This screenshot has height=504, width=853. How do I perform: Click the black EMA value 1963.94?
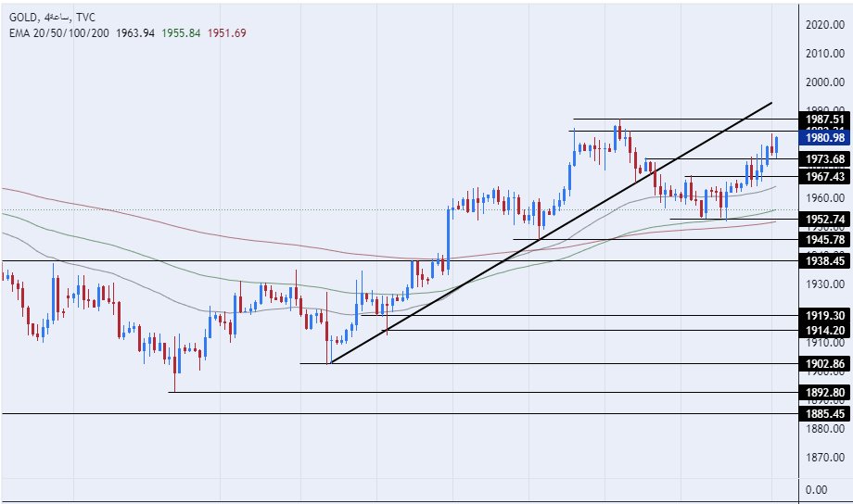(134, 32)
